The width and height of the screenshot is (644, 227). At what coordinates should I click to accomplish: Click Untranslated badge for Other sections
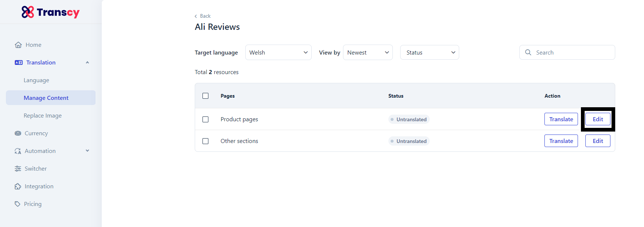click(409, 141)
